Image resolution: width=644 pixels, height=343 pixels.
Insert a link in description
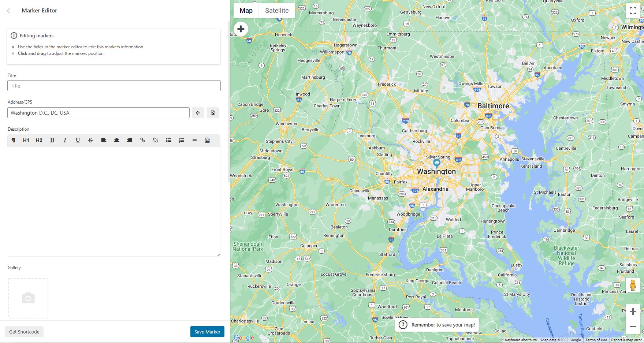[142, 140]
